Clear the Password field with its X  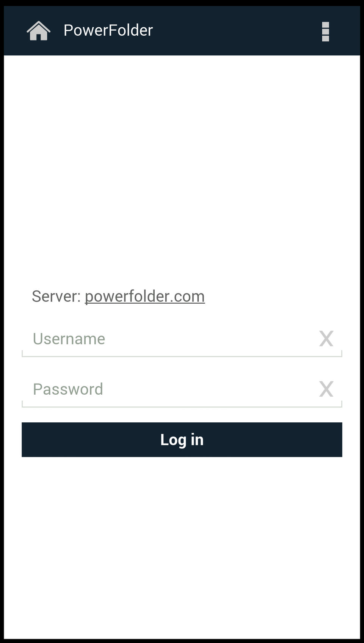coord(326,389)
